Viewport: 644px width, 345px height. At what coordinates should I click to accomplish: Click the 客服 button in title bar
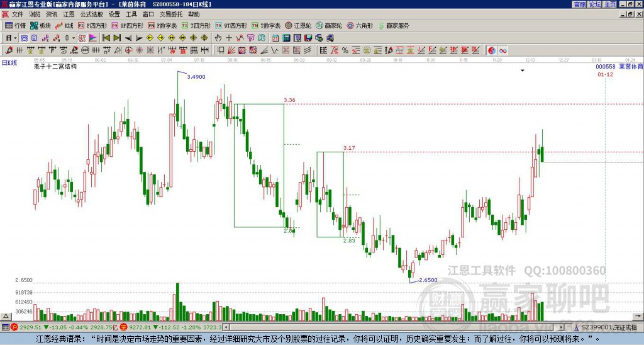pos(580,4)
